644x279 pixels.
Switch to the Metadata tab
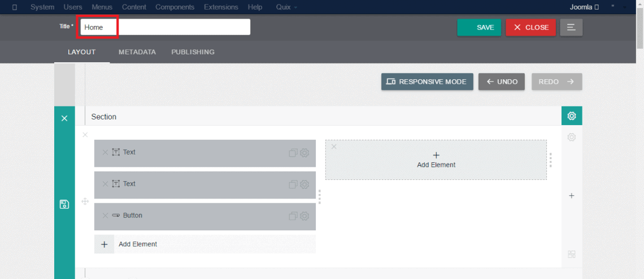pyautogui.click(x=137, y=52)
